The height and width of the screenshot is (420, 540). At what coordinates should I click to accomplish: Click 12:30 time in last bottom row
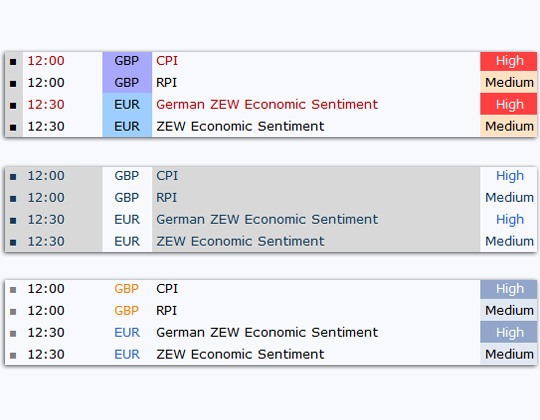[46, 354]
